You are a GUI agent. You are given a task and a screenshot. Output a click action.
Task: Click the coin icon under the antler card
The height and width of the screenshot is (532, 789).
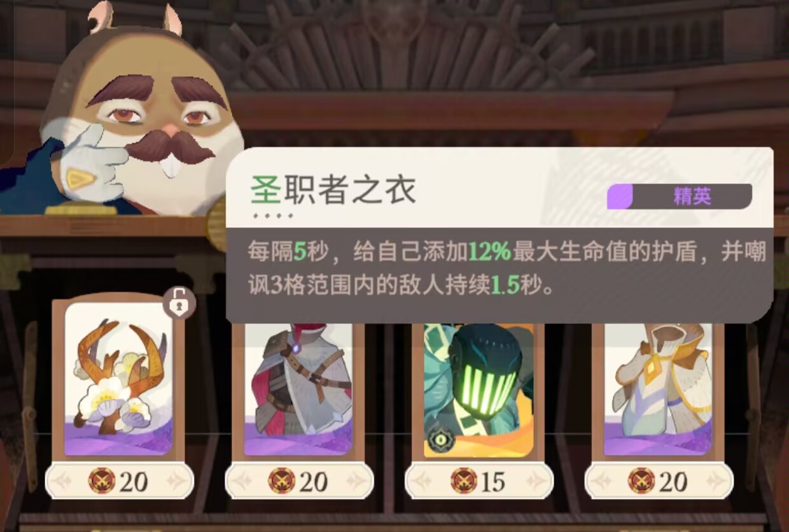click(102, 481)
